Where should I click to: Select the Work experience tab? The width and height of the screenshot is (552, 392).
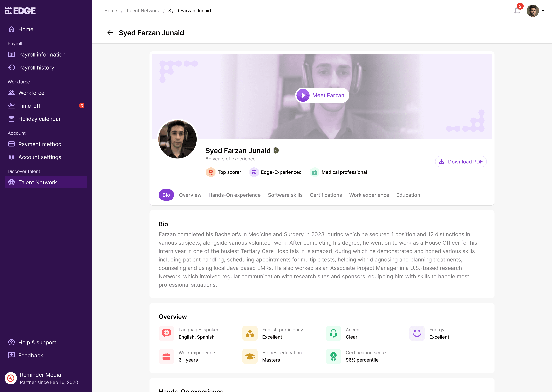369,195
